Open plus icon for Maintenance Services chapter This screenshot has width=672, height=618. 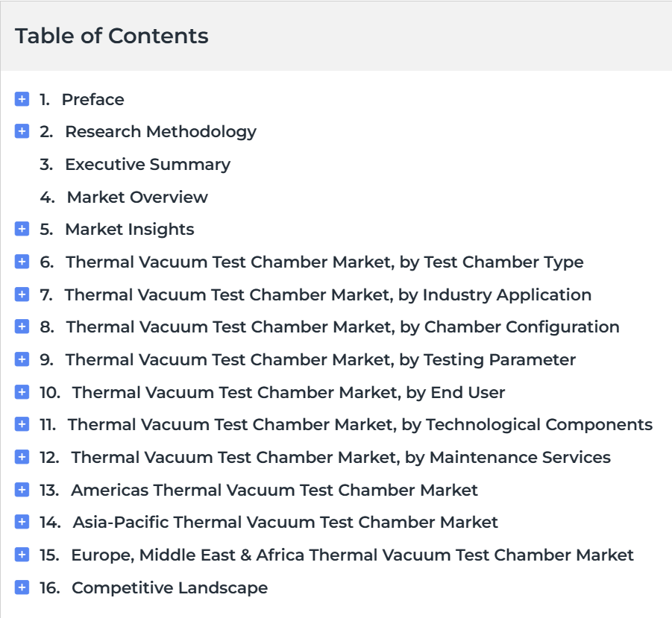point(22,457)
